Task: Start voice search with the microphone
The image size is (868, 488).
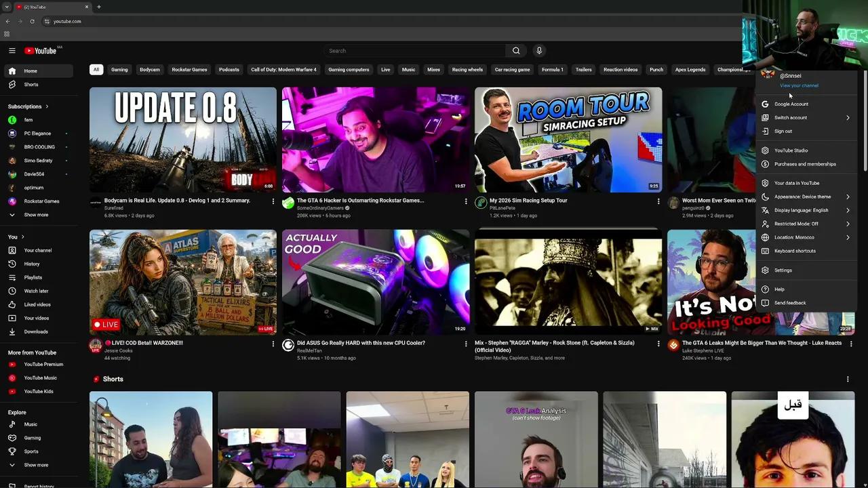Action: (x=539, y=51)
